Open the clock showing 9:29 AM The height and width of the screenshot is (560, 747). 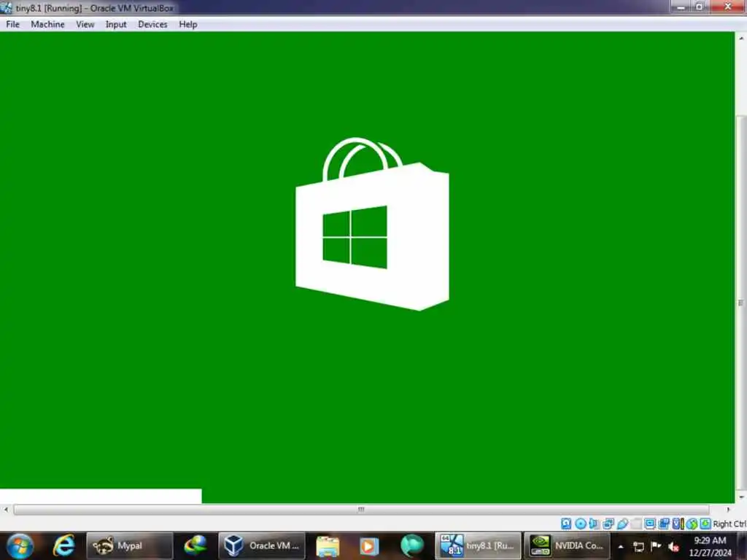tap(710, 546)
